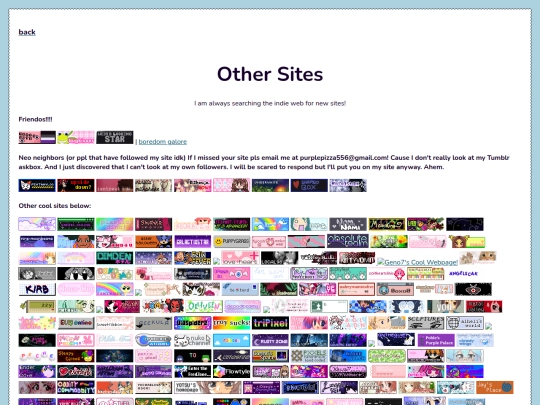Image resolution: width=540 pixels, height=405 pixels.
Task: Open the pastel piano keys button
Action: [426, 273]
